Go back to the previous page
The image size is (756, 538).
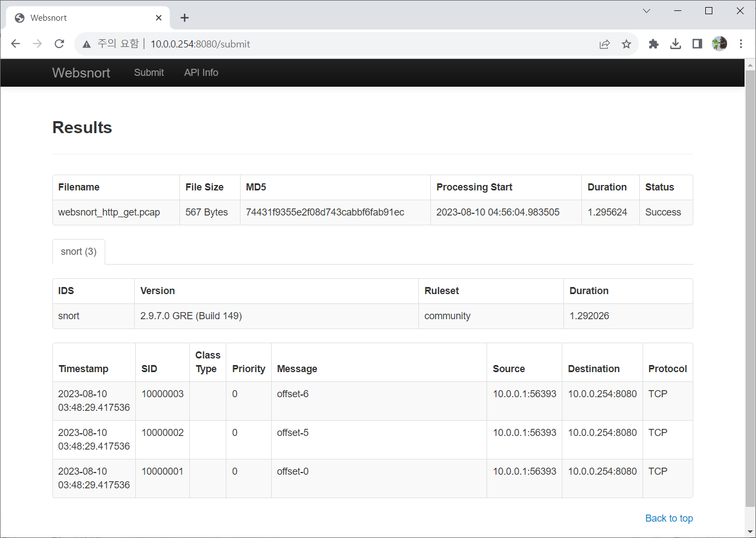click(x=15, y=44)
